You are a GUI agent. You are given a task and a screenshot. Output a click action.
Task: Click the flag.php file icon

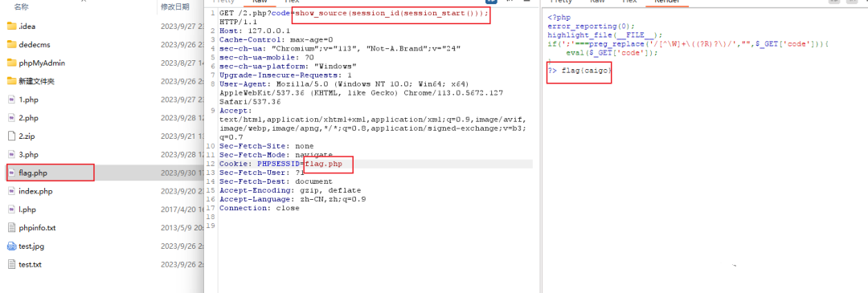[11, 173]
